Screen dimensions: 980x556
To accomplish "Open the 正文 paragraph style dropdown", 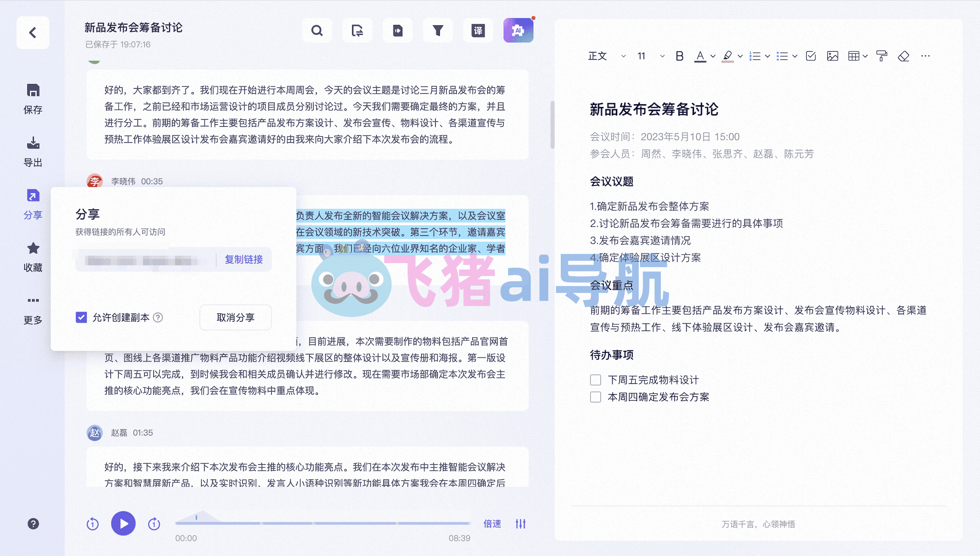I will (x=607, y=56).
